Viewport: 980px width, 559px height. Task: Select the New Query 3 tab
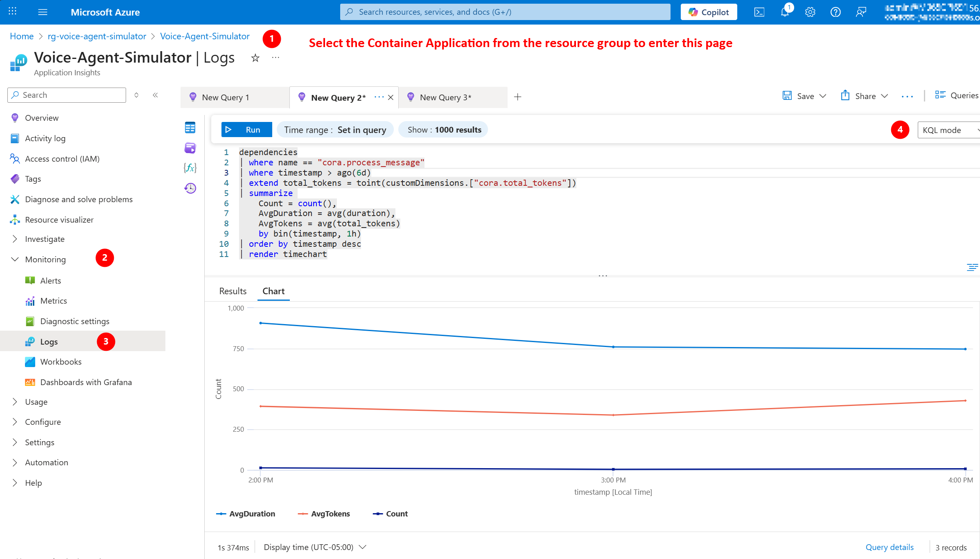click(445, 97)
